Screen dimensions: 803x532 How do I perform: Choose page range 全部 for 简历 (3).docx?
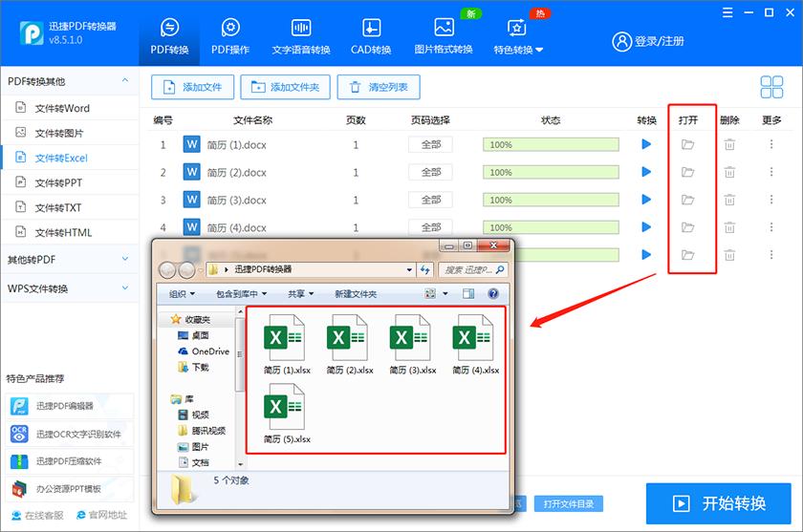[431, 200]
